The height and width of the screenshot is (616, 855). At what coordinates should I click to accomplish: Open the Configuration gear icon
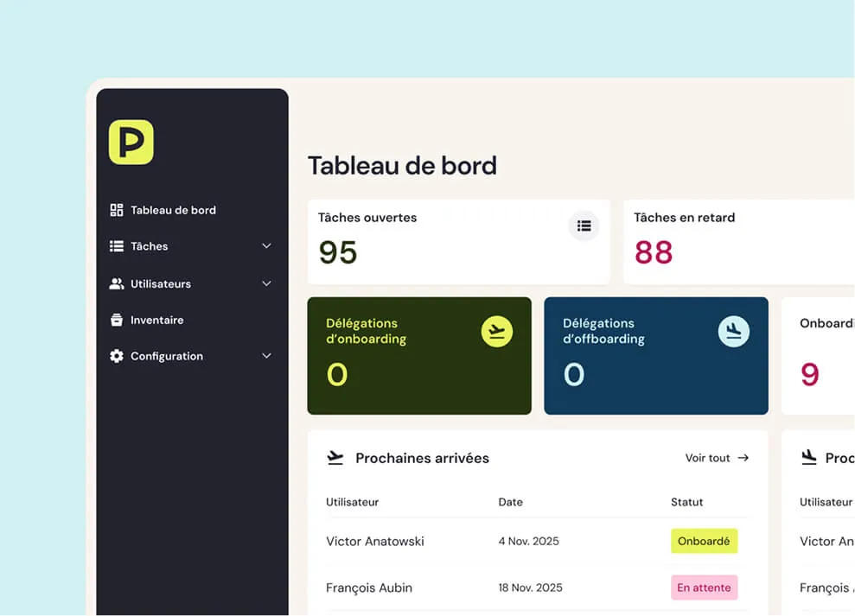116,356
